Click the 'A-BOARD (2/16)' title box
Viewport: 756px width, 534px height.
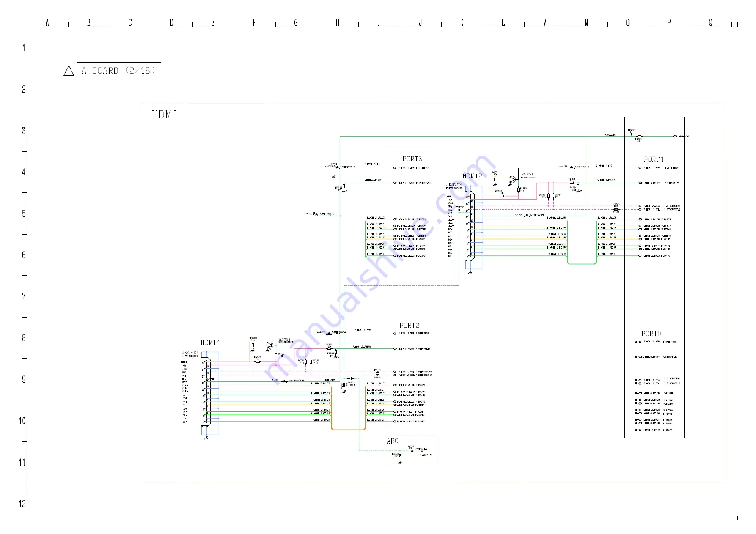(119, 70)
